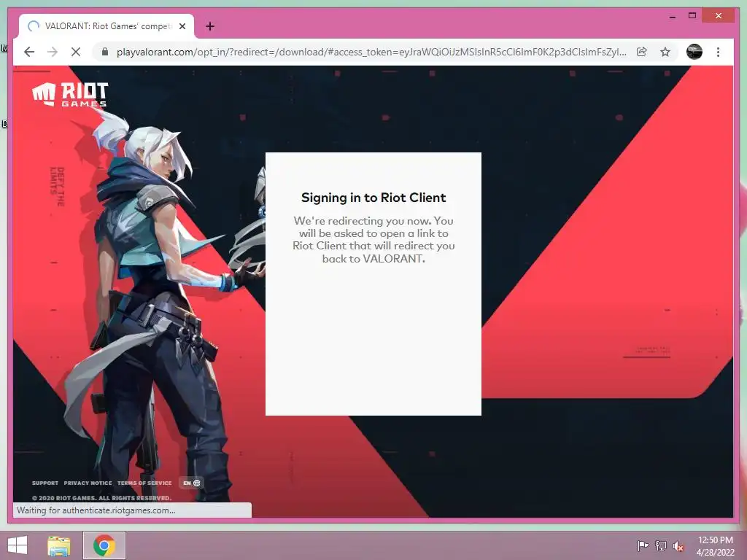View site security info via lock icon

[x=105, y=52]
